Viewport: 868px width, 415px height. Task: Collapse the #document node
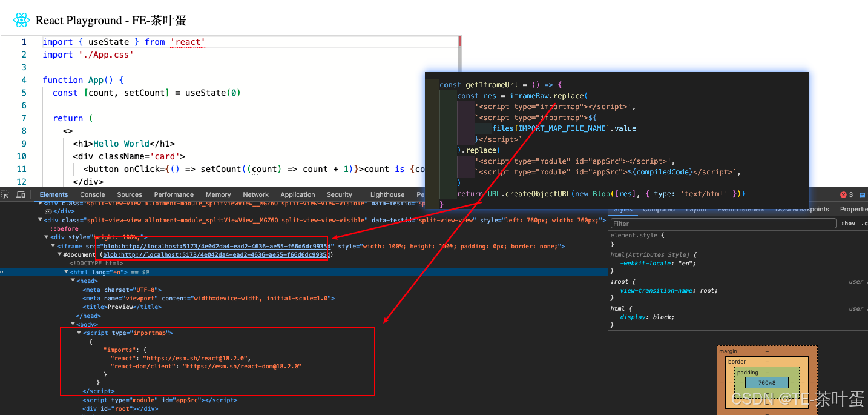(59, 255)
